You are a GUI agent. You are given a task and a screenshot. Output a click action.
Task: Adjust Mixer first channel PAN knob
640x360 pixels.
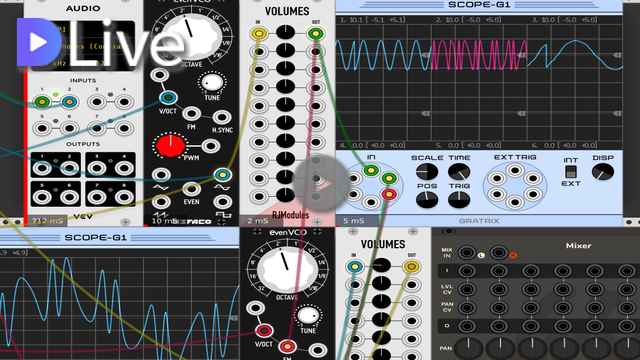pos(468,349)
